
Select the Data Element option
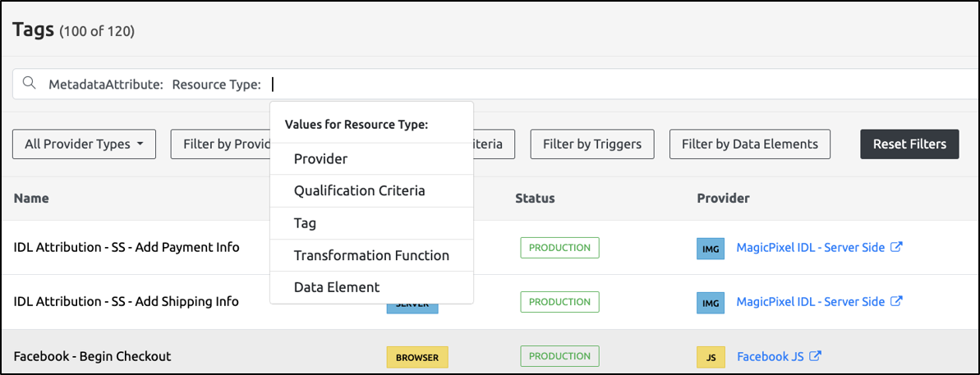336,287
